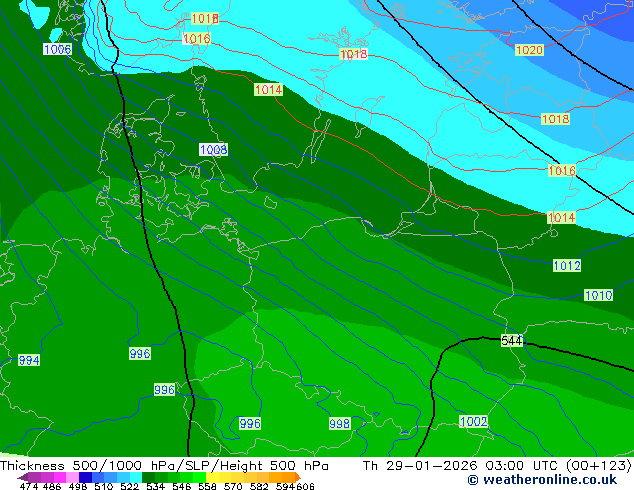Click the legend value 522
Image resolution: width=634 pixels, height=490 pixels.
[x=129, y=486]
